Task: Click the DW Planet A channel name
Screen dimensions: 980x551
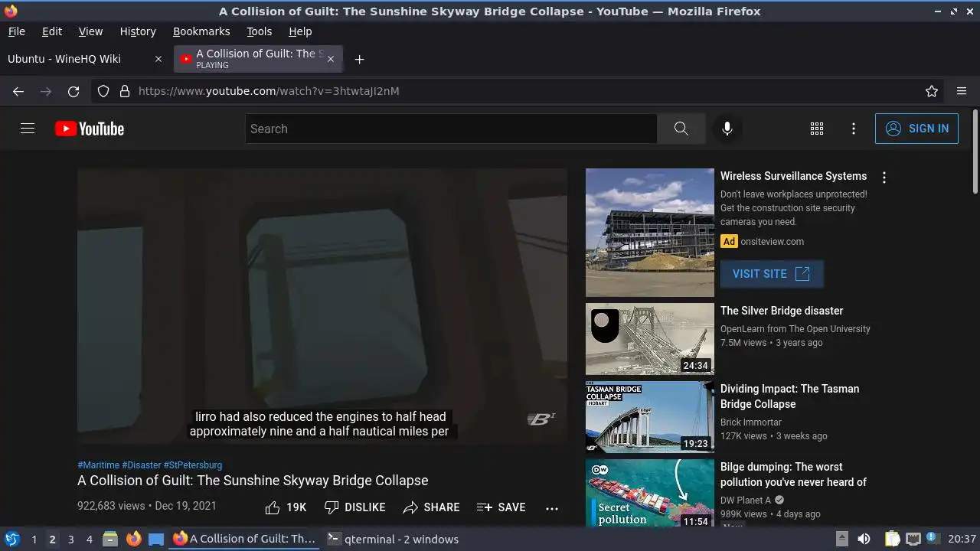Action: tap(746, 500)
